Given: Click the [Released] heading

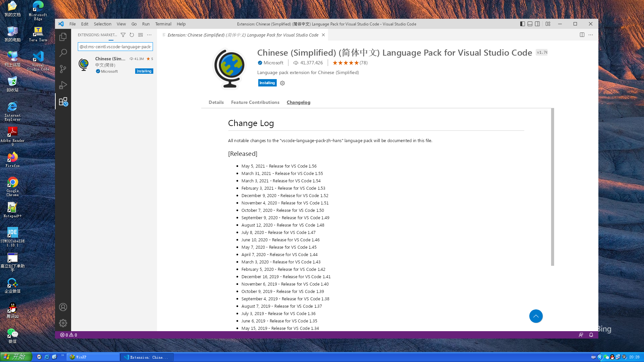Looking at the screenshot, I should click(243, 154).
